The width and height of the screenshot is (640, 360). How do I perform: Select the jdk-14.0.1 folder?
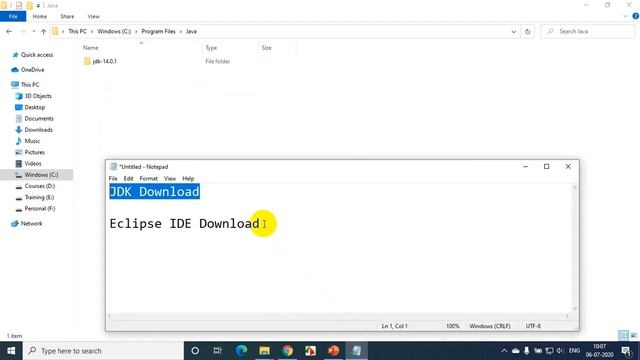tap(100, 61)
